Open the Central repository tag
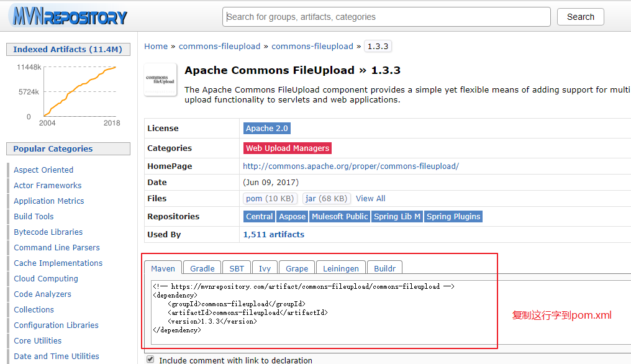631x364 pixels. (x=259, y=217)
